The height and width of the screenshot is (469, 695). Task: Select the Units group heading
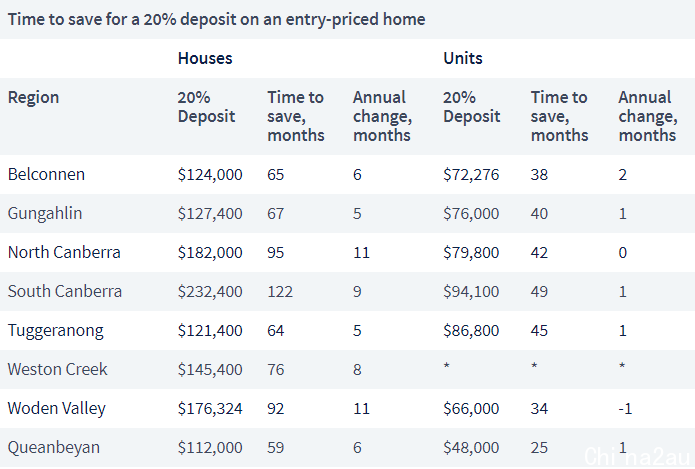coord(463,58)
